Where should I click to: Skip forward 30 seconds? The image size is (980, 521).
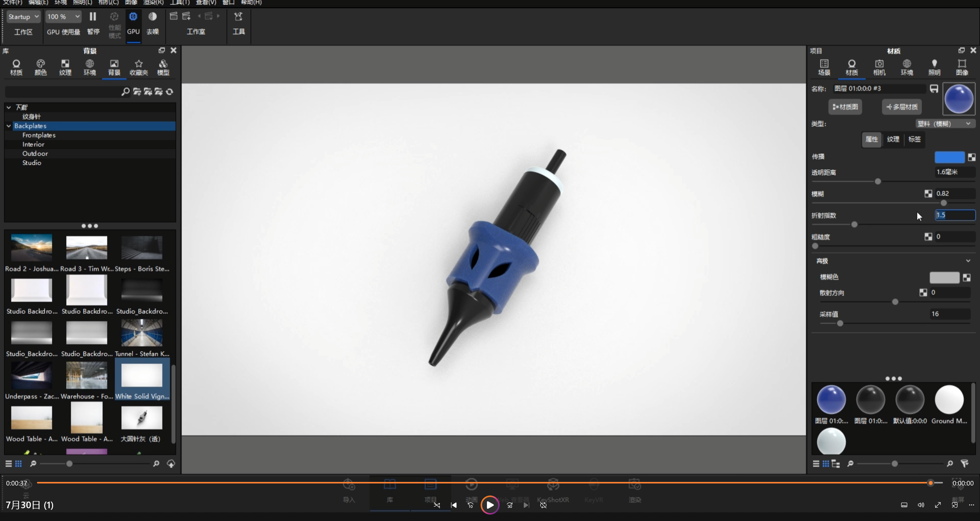[510, 505]
